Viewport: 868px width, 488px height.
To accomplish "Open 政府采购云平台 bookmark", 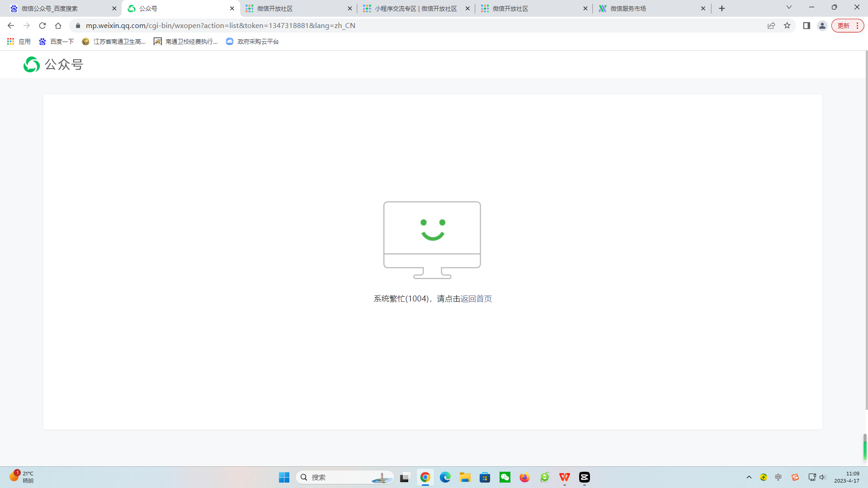I will point(252,42).
